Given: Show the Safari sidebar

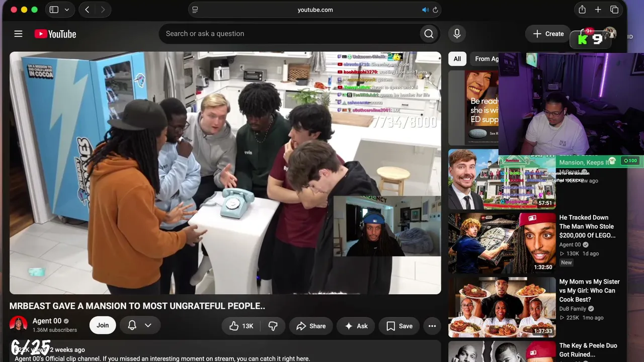Looking at the screenshot, I should click(54, 10).
